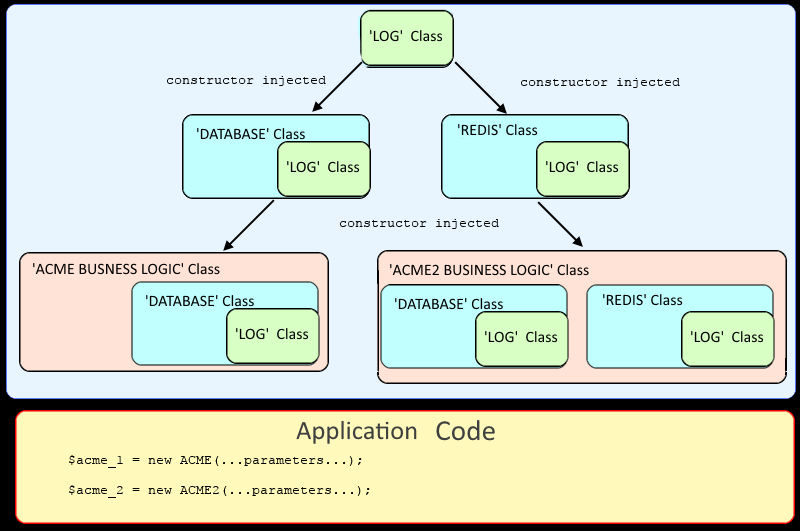Click the 'Application Code' heading
The image size is (800, 531).
click(396, 432)
